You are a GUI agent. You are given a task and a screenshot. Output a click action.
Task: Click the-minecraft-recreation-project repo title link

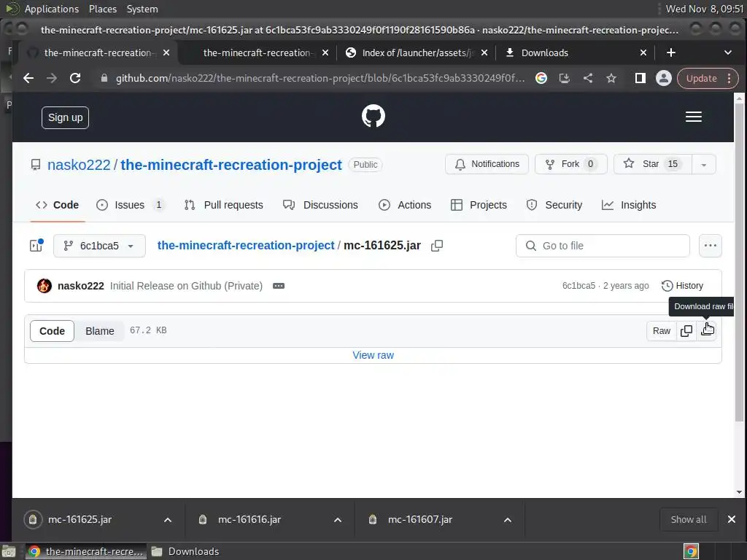(x=231, y=165)
